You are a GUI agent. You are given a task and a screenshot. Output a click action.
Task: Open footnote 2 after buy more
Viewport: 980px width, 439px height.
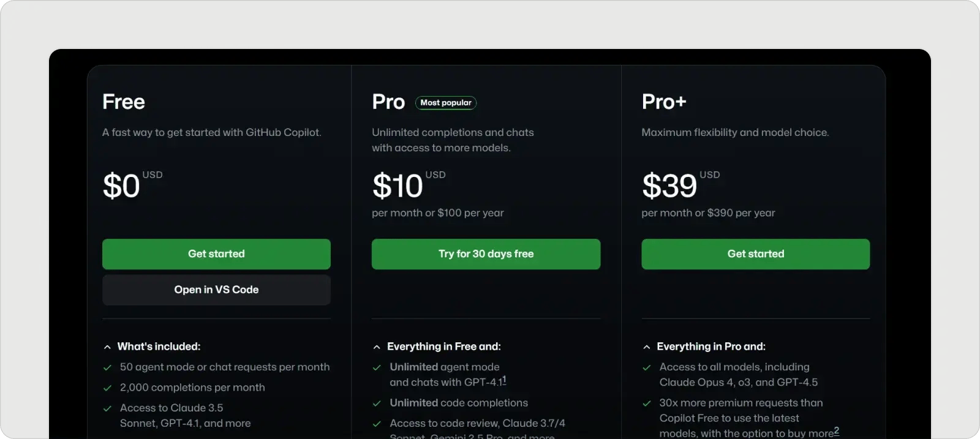[x=835, y=432]
